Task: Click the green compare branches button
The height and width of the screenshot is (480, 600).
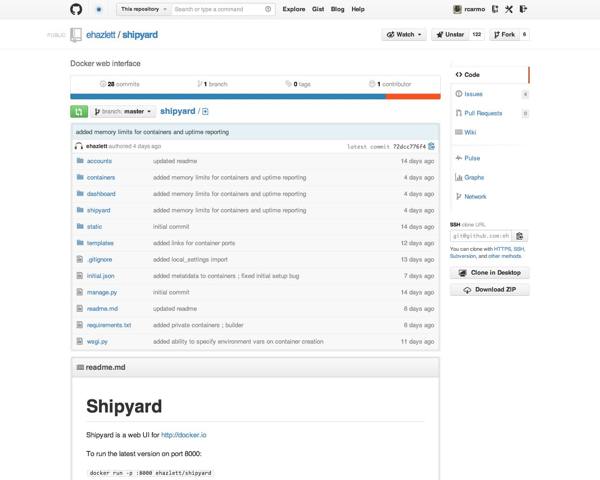Action: (79, 111)
